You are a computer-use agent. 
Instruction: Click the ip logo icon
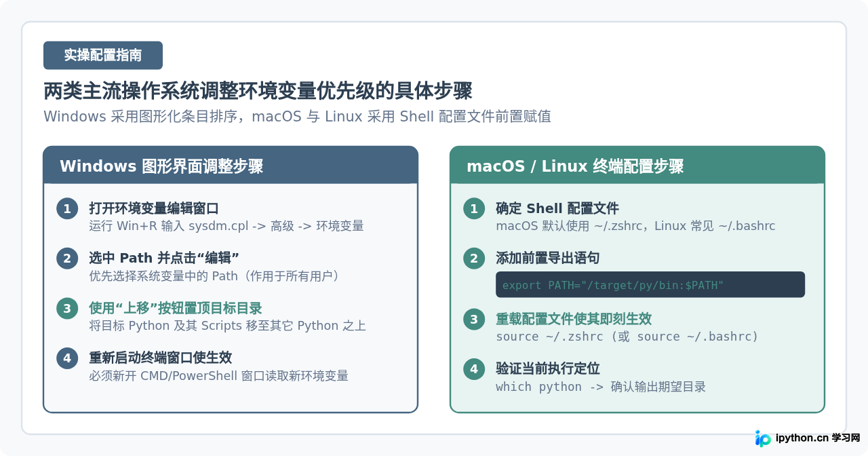click(x=763, y=438)
